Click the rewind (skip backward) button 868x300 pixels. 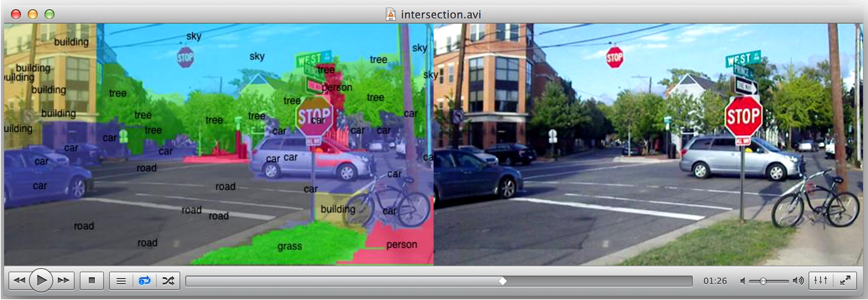(x=19, y=280)
